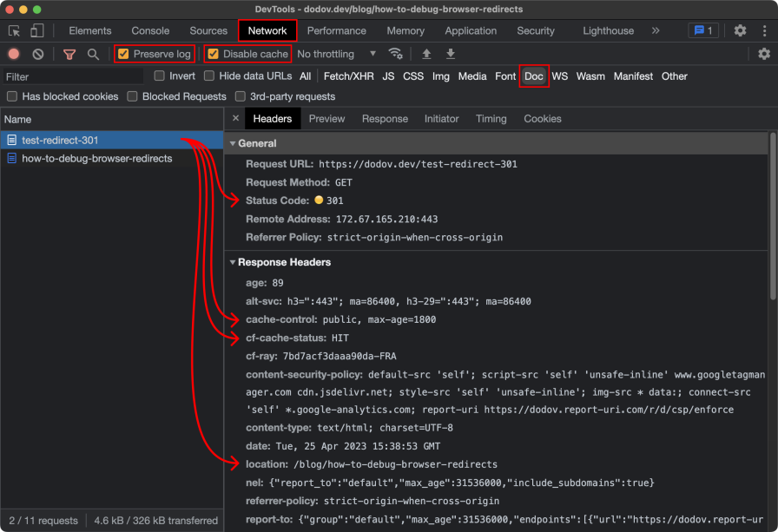This screenshot has width=778, height=532.
Task: Open the network filter bar via the funnel icon
Action: [x=69, y=54]
